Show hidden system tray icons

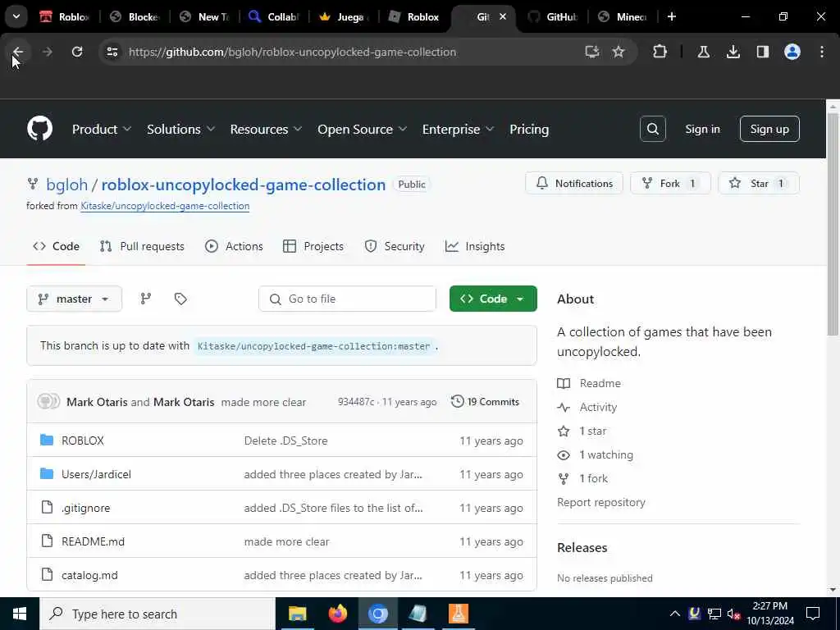pos(675,614)
